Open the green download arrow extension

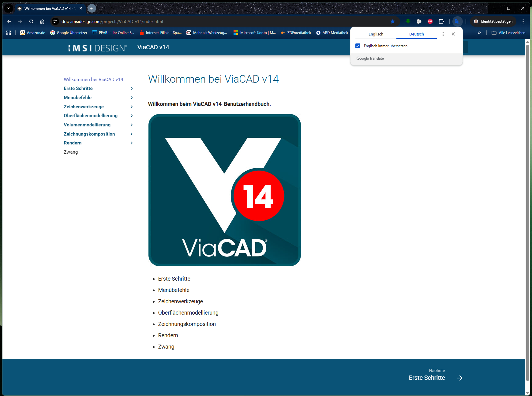pyautogui.click(x=408, y=21)
